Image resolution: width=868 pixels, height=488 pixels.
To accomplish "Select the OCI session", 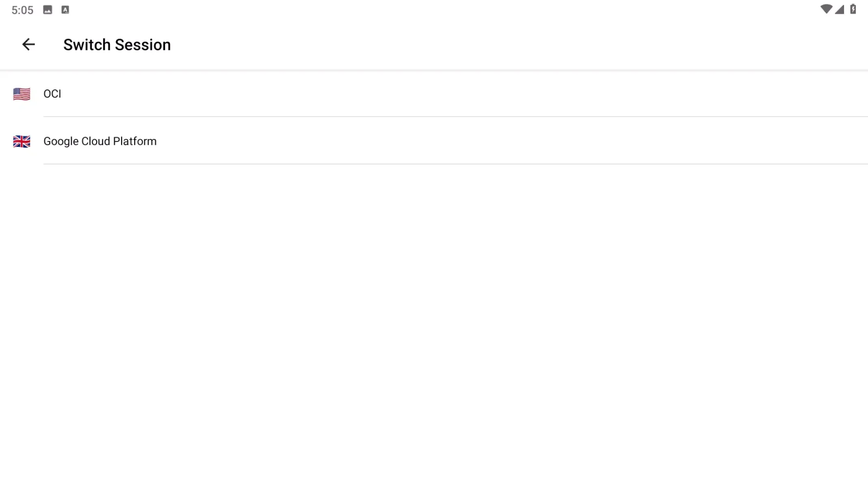I will pyautogui.click(x=52, y=94).
